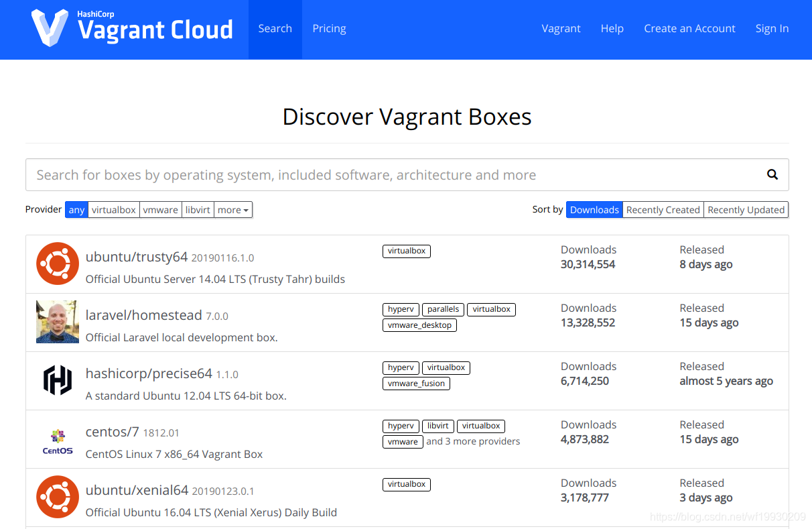Screen dimensions: 812x529
Task: Click libvirt tag on centos/7 row
Action: (x=438, y=426)
